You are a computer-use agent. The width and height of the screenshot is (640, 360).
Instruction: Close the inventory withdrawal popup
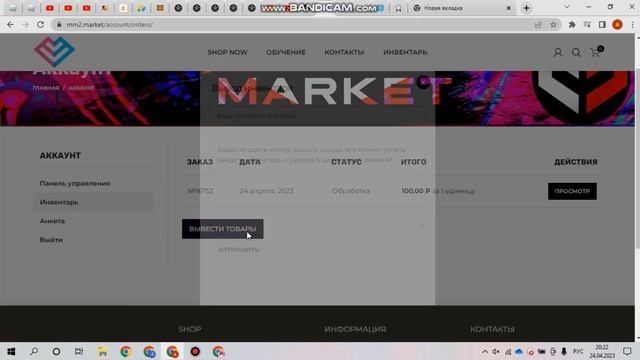(423, 81)
